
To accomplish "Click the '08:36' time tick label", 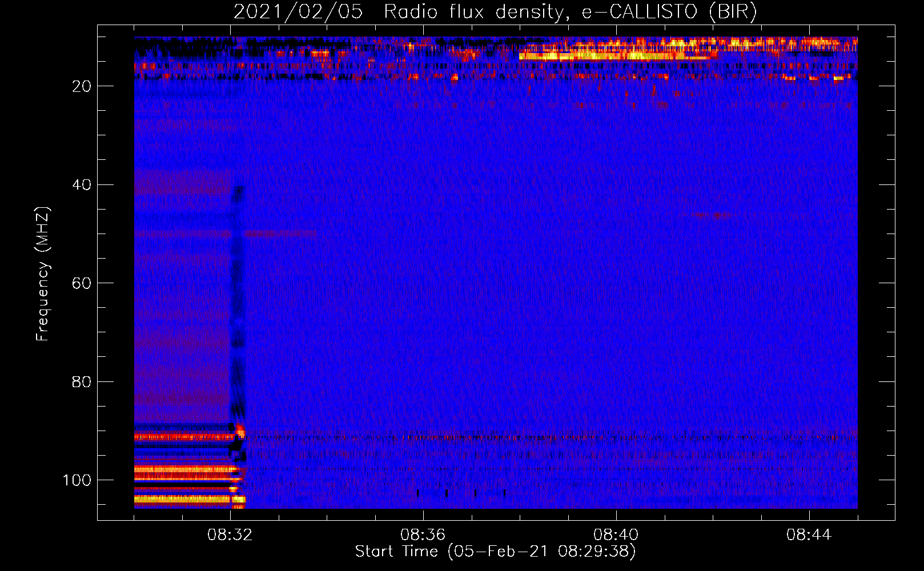I will click(x=423, y=535).
